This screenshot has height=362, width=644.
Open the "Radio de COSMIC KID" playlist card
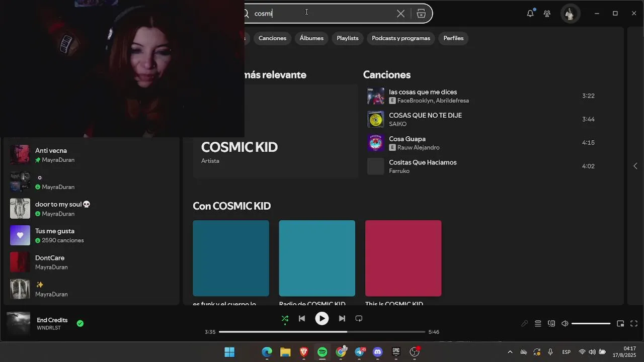[317, 262]
